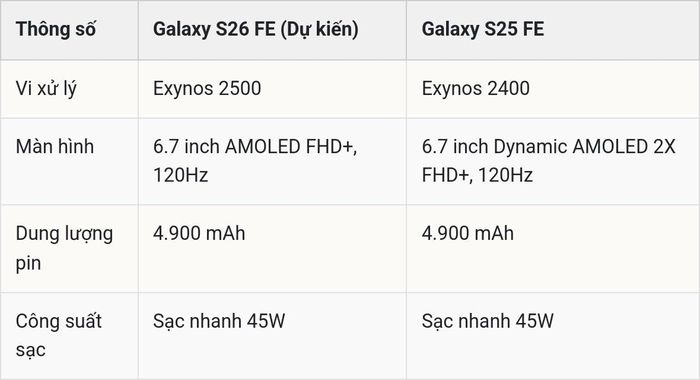Image resolution: width=700 pixels, height=380 pixels.
Task: Click '(Dự kiến)' in the S26 FE header
Action: 320,29
